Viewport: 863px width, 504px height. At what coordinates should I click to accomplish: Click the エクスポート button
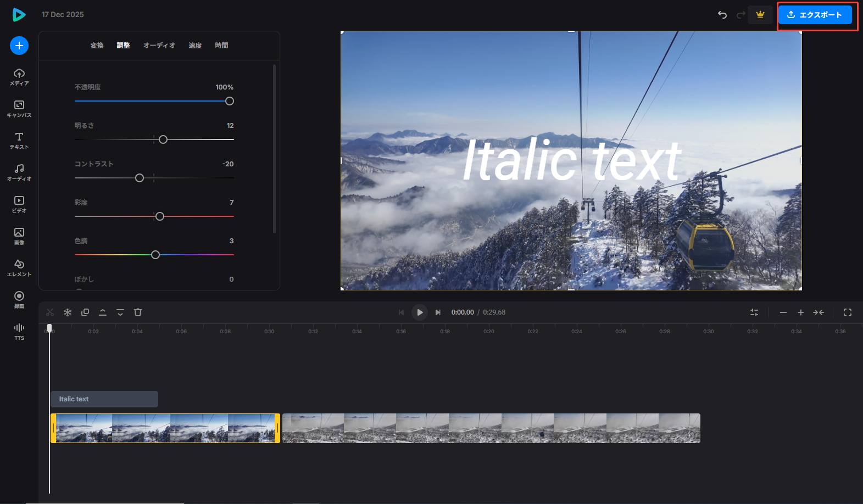tap(815, 15)
